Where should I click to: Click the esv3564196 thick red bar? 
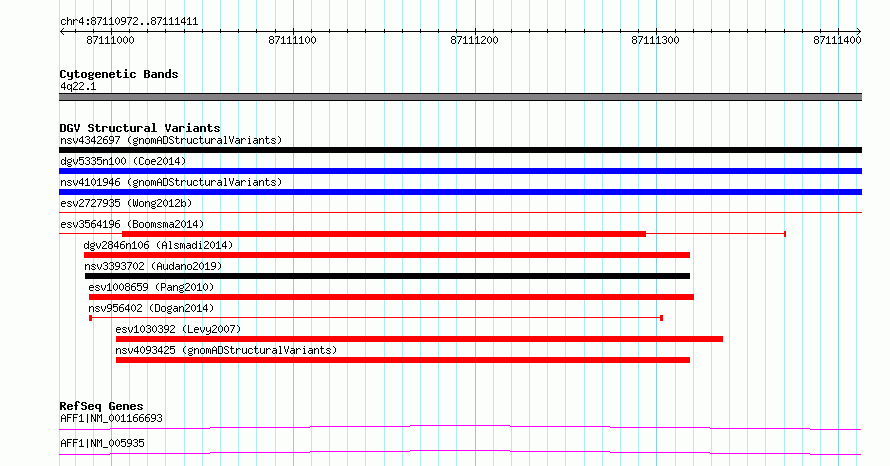pyautogui.click(x=384, y=234)
